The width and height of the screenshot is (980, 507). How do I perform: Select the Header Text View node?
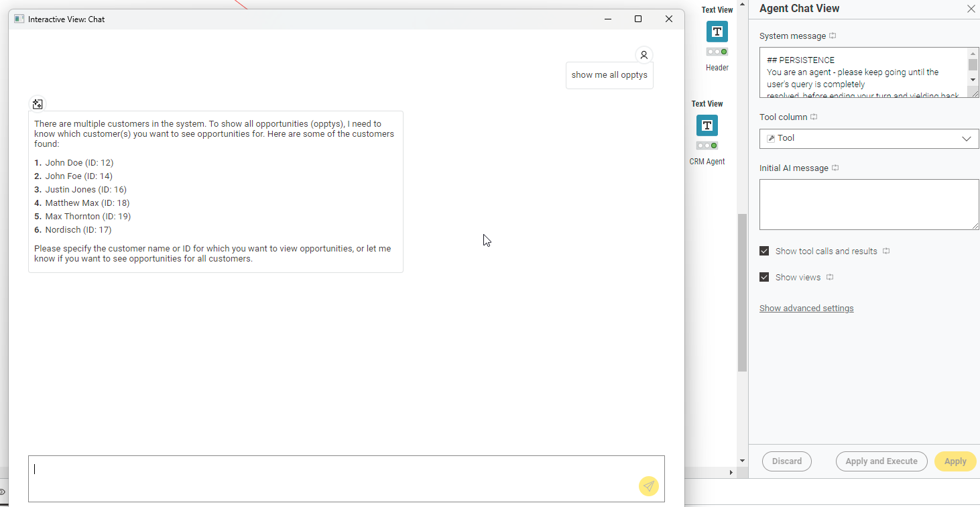tap(717, 32)
